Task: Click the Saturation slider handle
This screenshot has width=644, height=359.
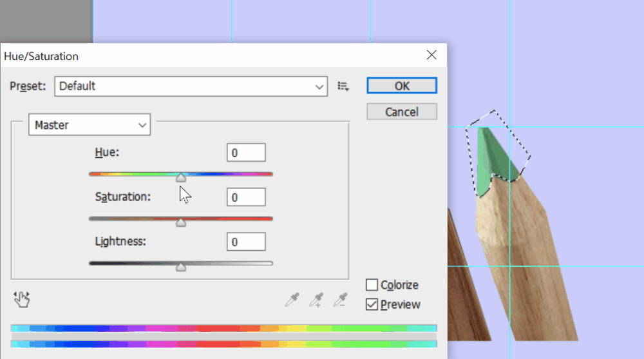Action: point(181,222)
